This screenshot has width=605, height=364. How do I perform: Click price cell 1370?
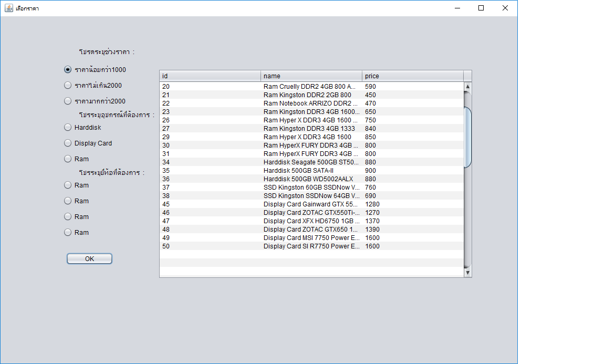click(412, 221)
